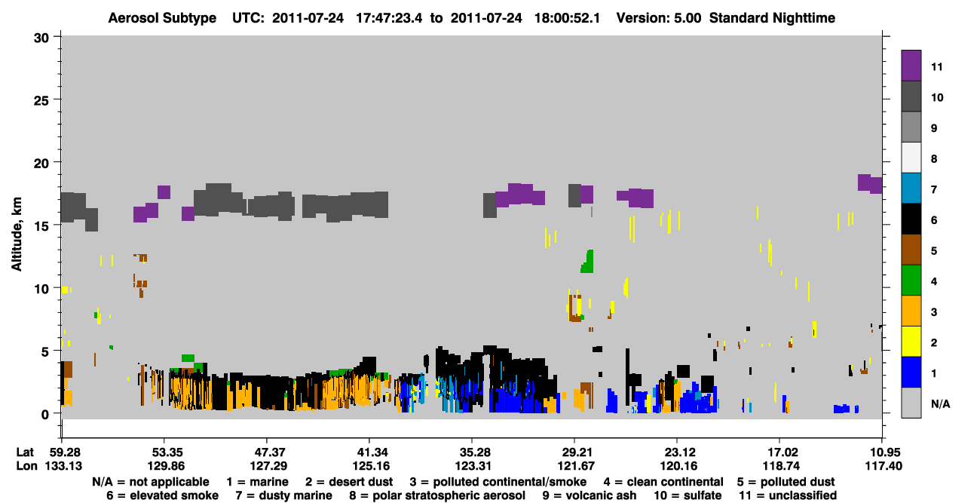Click the purple color swatch labeled 11
This screenshot has width=980, height=503.
pos(912,66)
